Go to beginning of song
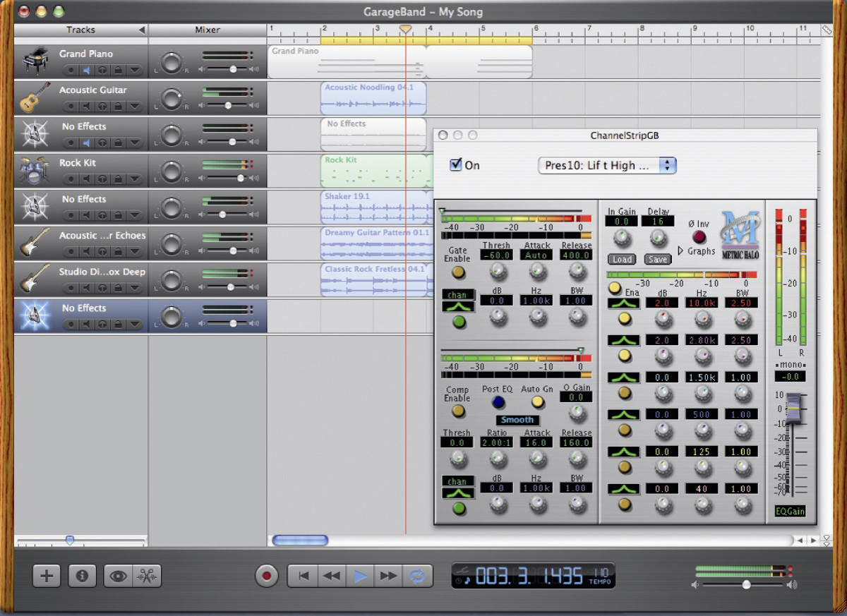The image size is (847, 616). 304,576
